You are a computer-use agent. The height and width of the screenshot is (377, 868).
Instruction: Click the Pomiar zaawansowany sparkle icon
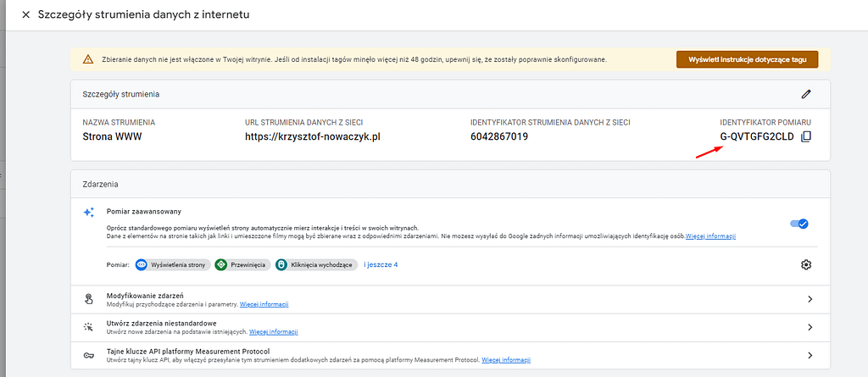click(88, 213)
